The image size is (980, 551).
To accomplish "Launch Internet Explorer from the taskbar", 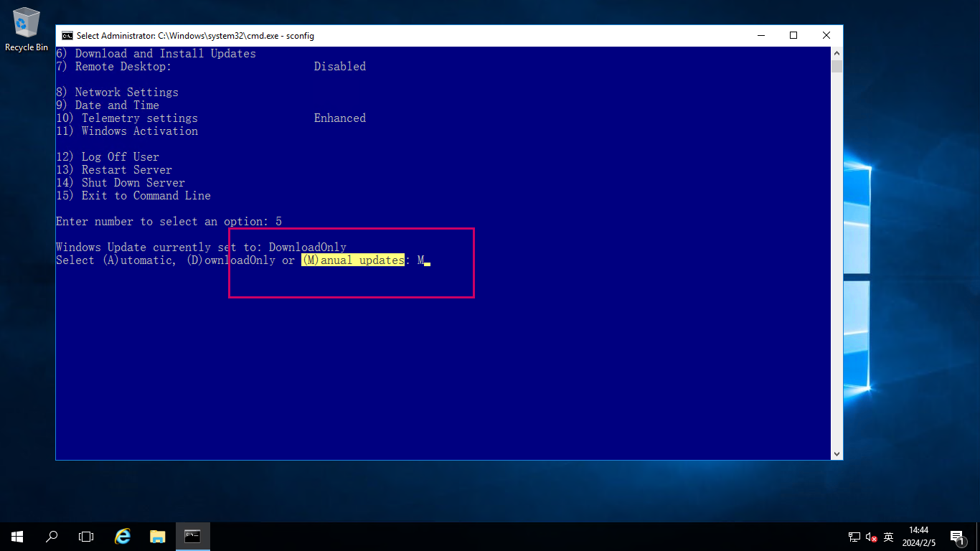I will pyautogui.click(x=123, y=536).
